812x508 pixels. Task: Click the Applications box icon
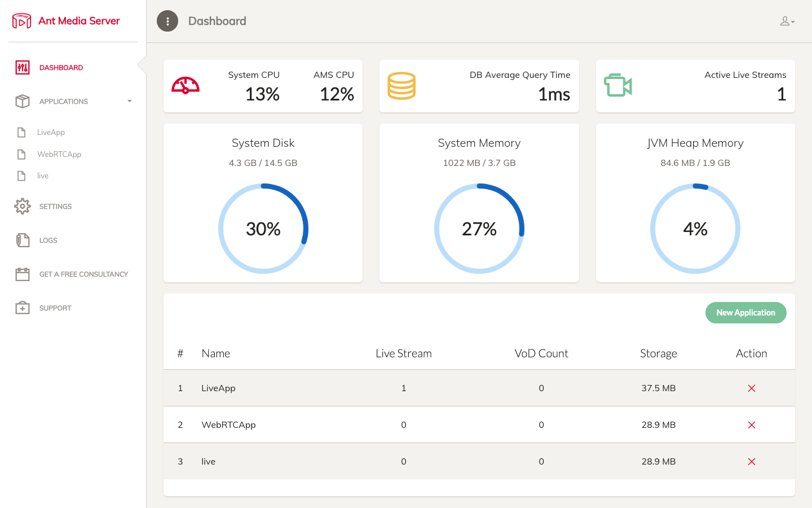(23, 102)
